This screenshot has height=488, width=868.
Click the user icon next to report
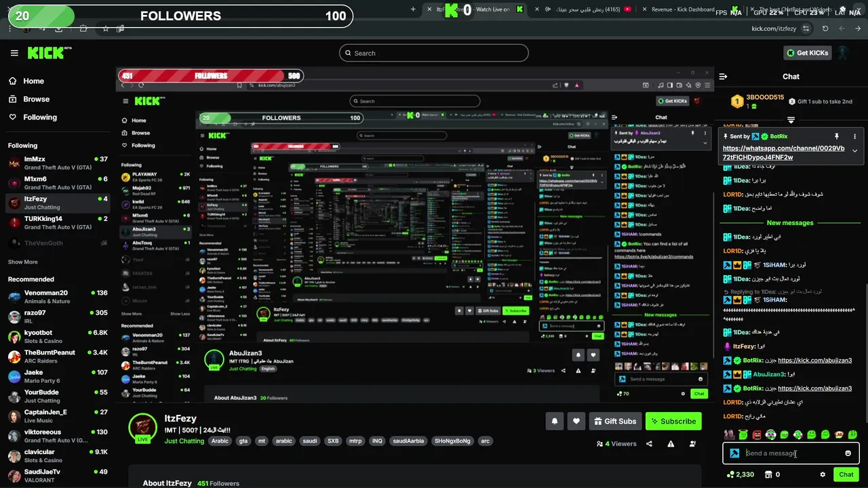(692, 444)
